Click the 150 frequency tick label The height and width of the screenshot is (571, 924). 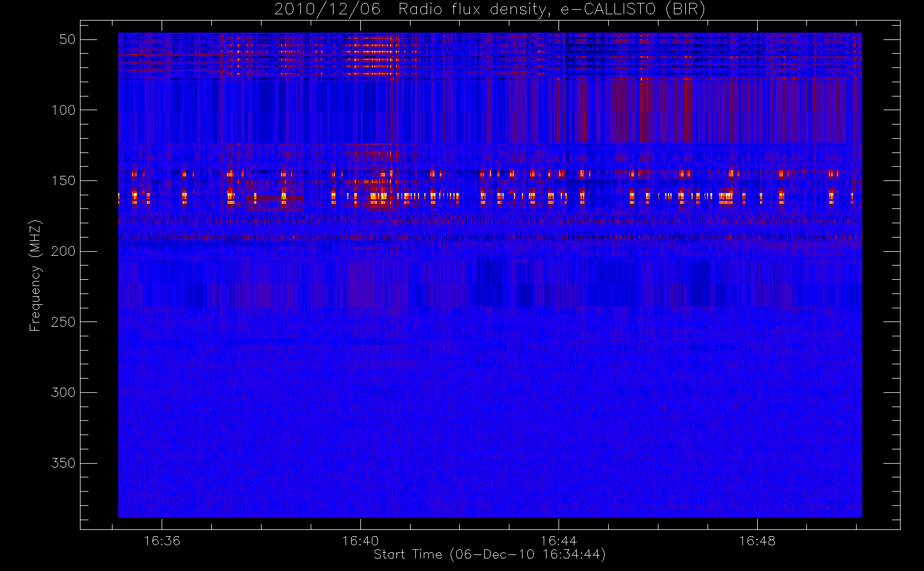click(63, 180)
